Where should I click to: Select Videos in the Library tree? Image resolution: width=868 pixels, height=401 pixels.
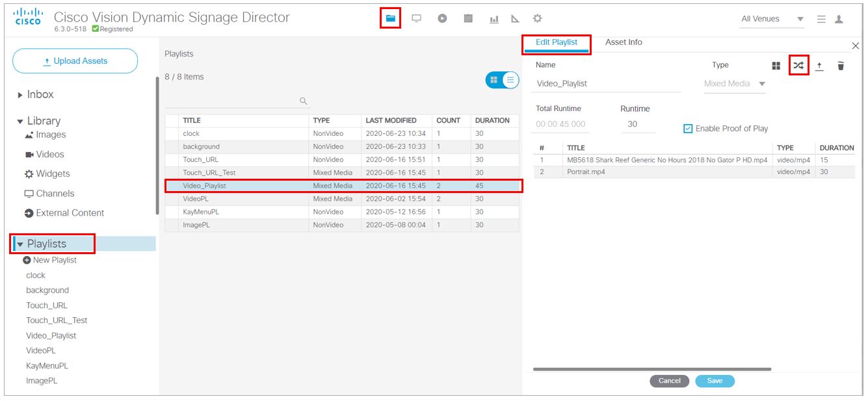tap(44, 154)
